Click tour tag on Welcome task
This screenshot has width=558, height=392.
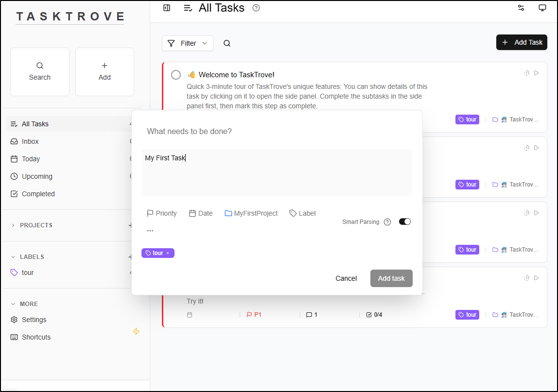[x=467, y=119]
